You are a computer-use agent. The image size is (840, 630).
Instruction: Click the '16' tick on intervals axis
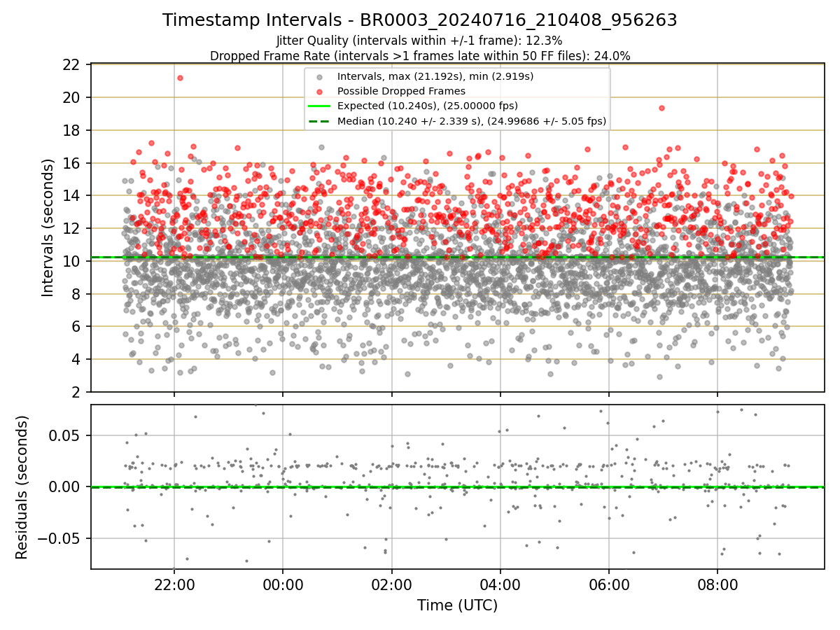71,163
